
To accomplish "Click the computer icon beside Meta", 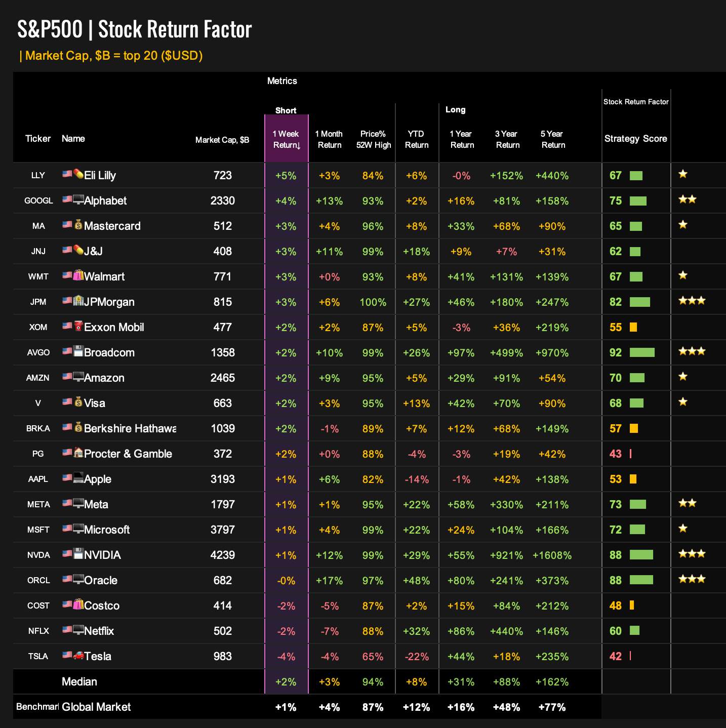I will pyautogui.click(x=78, y=503).
